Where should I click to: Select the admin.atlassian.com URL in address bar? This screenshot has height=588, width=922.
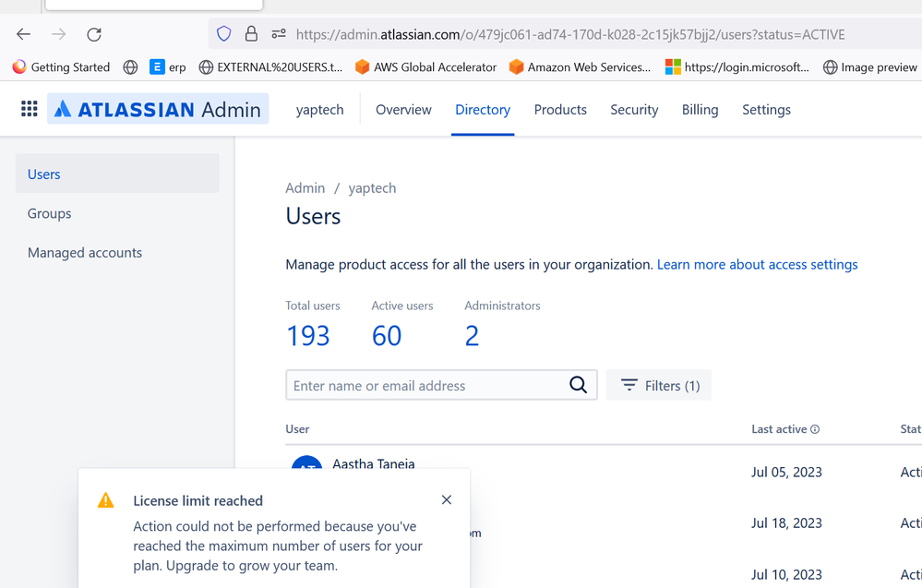570,35
